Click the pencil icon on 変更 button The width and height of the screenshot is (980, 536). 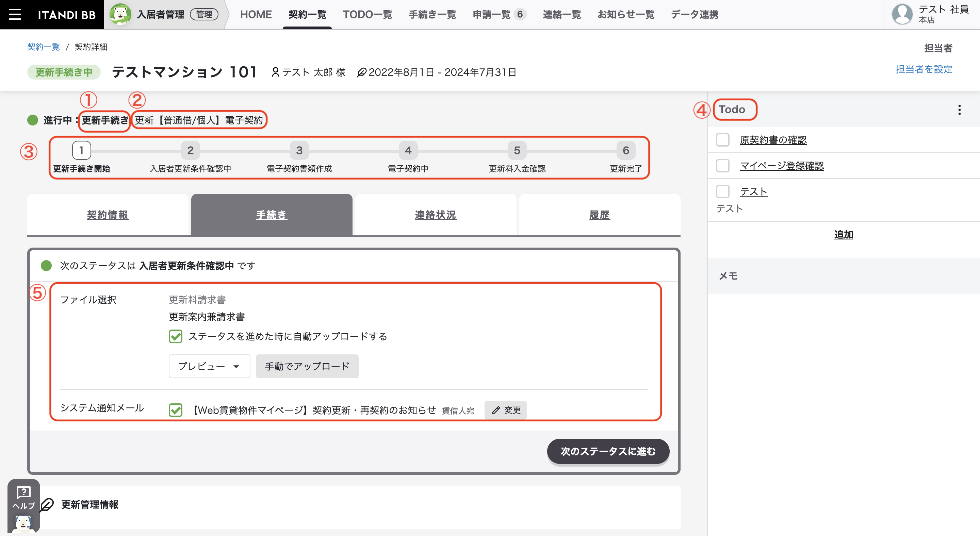[x=496, y=410]
